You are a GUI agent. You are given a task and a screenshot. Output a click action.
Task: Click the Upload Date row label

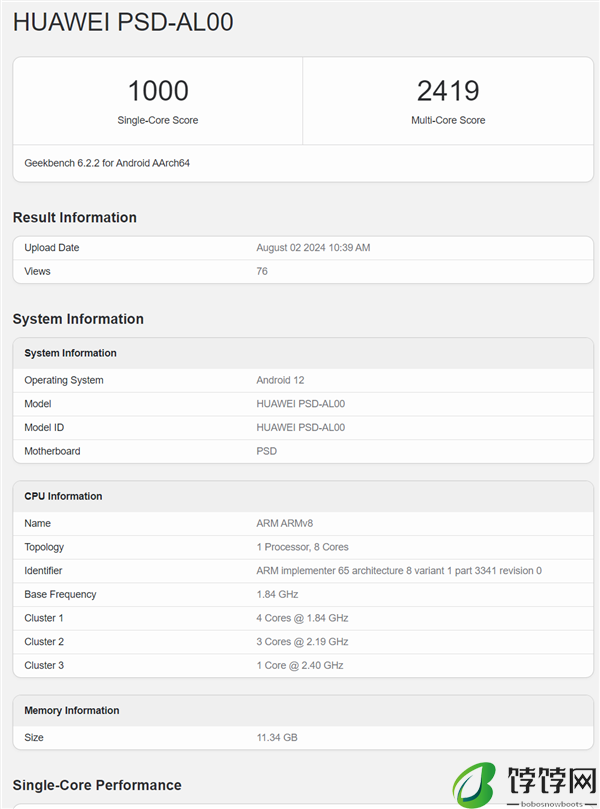52,248
